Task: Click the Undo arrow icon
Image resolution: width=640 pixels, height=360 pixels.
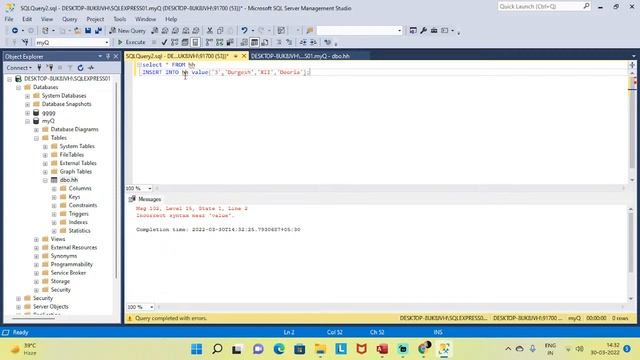Action: pyautogui.click(x=244, y=31)
